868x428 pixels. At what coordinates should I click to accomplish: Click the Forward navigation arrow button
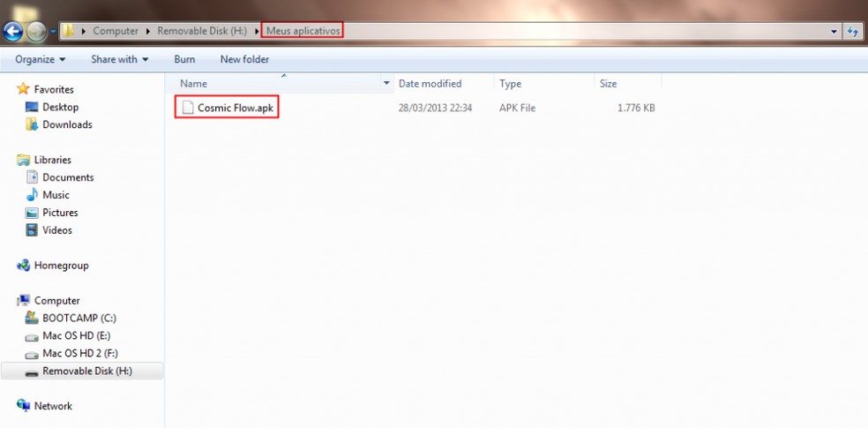tap(36, 32)
